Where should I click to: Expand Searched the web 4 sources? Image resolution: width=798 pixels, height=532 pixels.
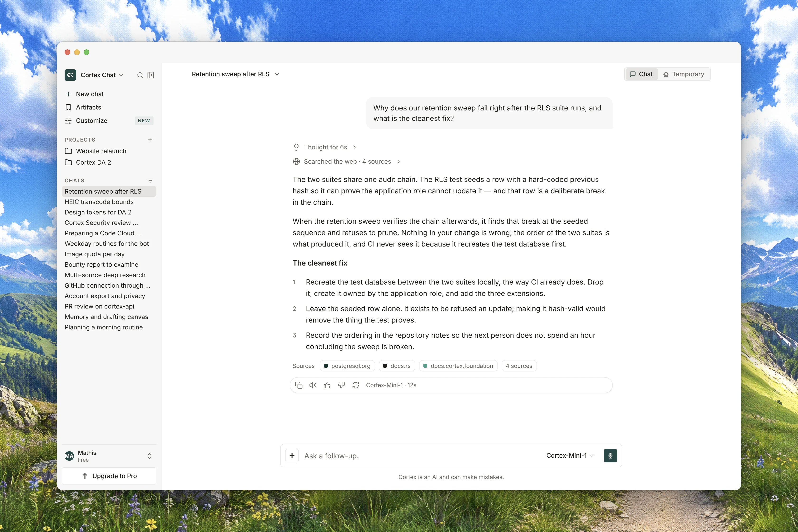pos(347,161)
